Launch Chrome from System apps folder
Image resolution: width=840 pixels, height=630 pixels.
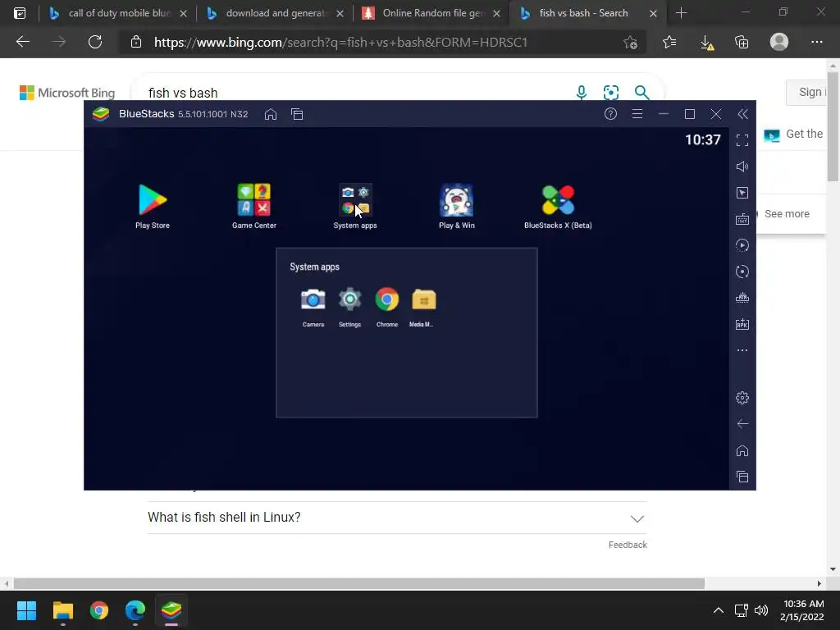387,299
